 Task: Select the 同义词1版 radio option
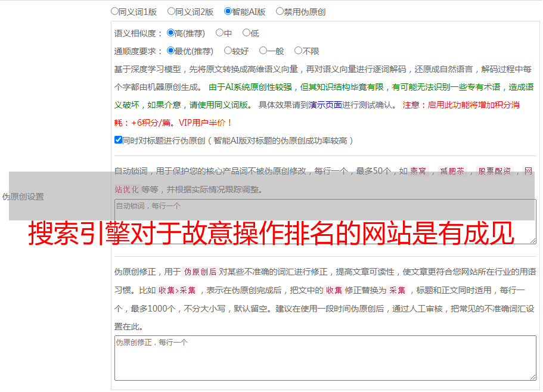pyautogui.click(x=114, y=11)
